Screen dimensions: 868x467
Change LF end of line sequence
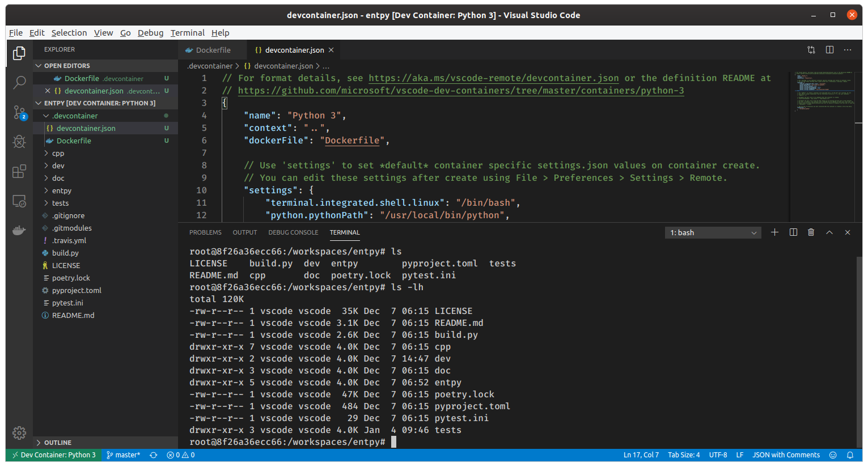[740, 455]
